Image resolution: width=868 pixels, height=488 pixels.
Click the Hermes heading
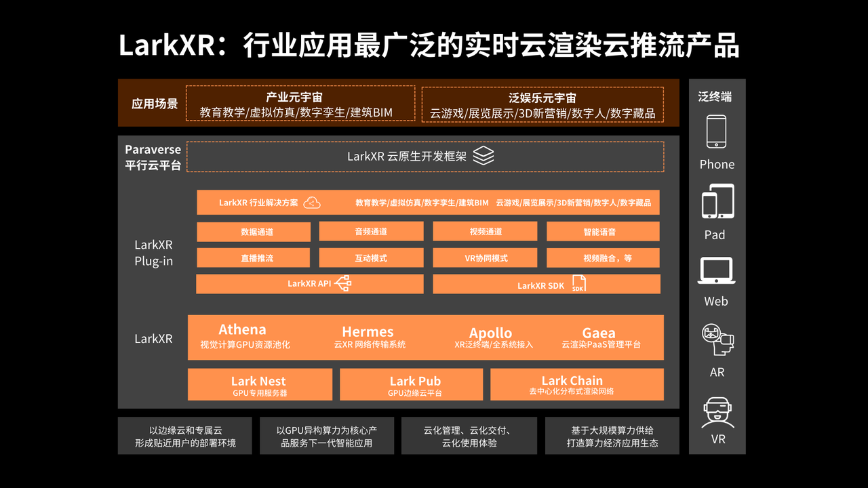click(368, 331)
